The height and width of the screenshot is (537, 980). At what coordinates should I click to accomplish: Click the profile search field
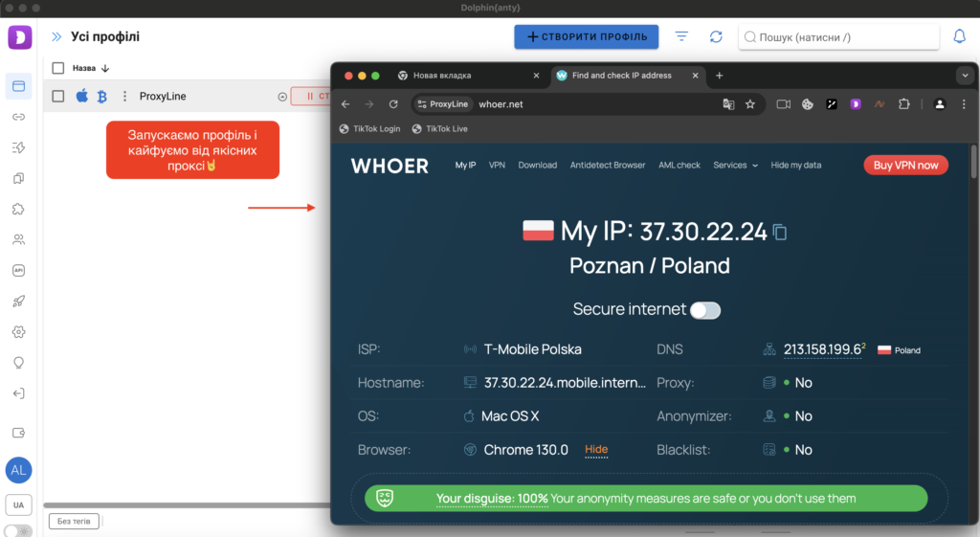[842, 37]
